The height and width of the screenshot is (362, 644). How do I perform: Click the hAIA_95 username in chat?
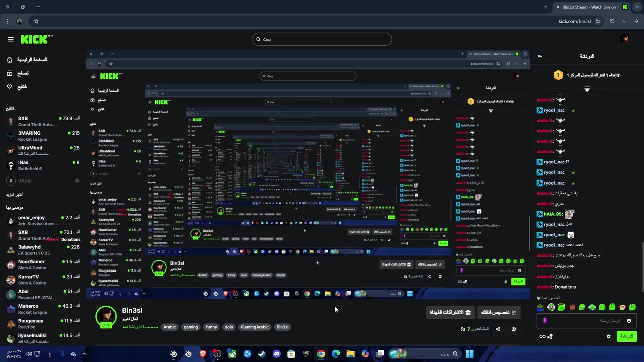(x=553, y=214)
